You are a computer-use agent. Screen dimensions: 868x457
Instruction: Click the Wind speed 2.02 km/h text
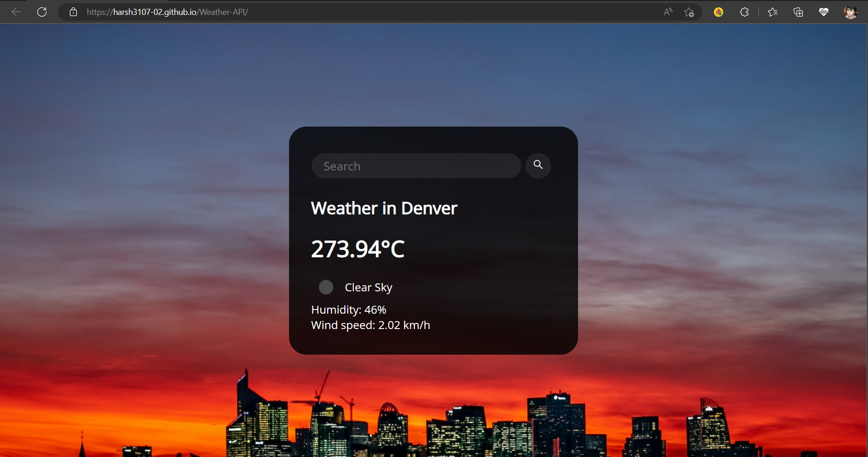coord(370,325)
